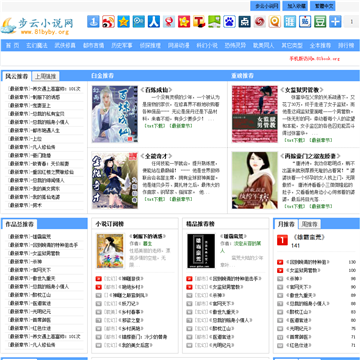The width and height of the screenshot is (360, 360).
Task: Click the 《女监狱男管教》 title beside its cover
Action: click(x=302, y=90)
